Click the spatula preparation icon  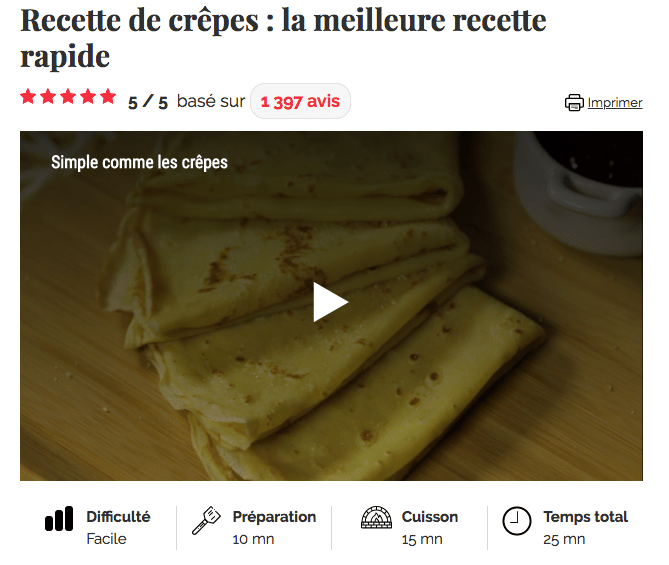click(x=206, y=520)
